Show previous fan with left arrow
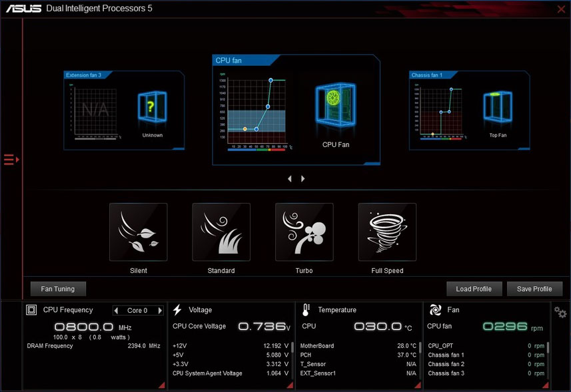Screen dimensions: 571x392 290,178
